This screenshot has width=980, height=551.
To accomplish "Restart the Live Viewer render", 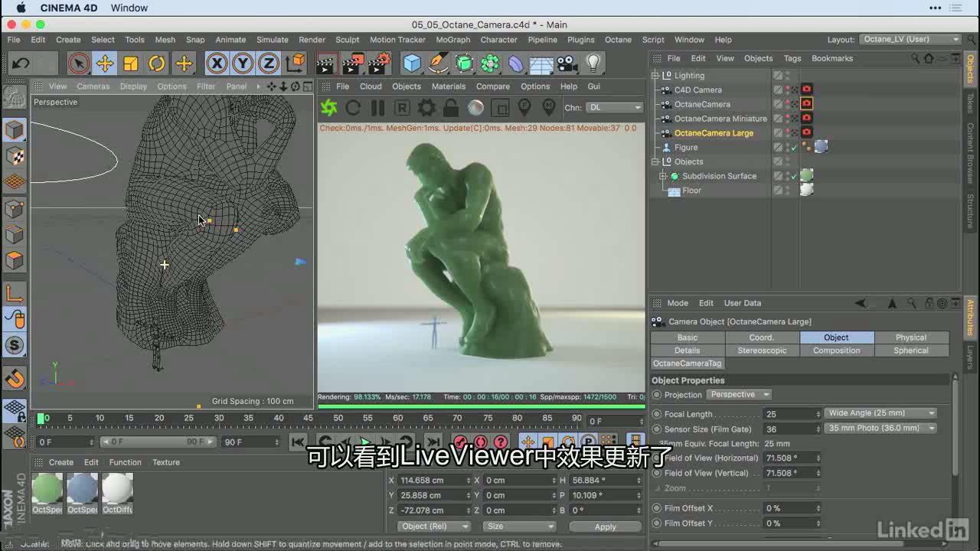I will tap(353, 107).
